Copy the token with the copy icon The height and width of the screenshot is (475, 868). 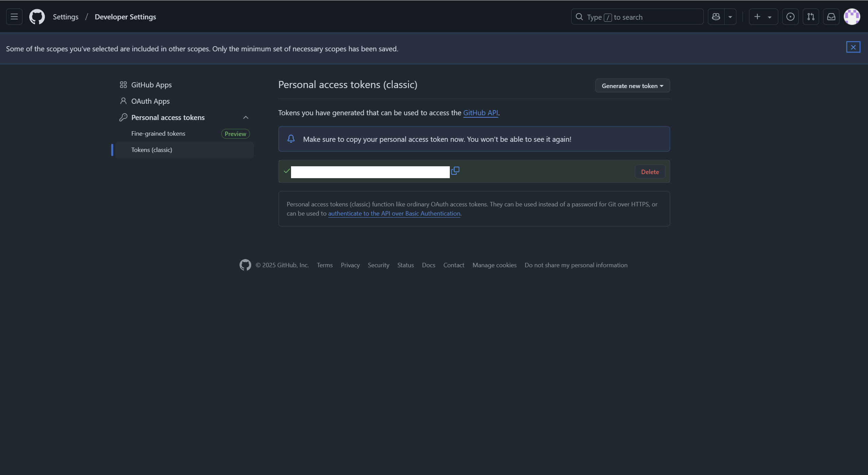(x=455, y=171)
